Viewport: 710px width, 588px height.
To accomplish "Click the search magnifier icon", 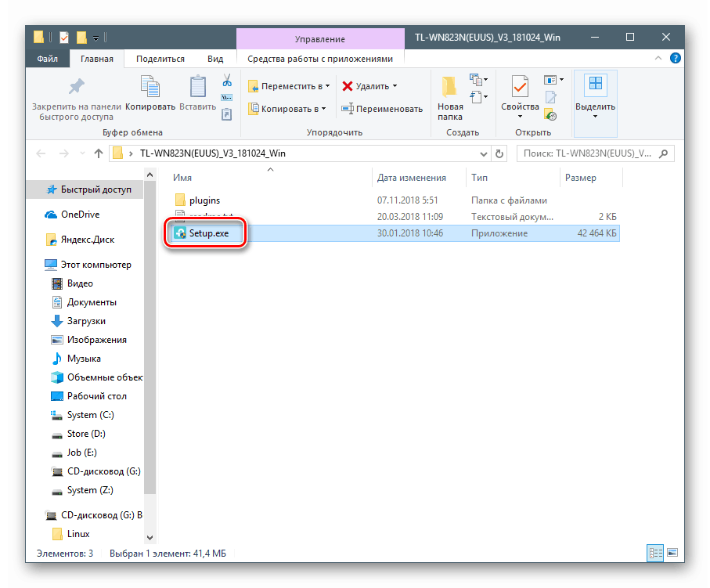I will 663,153.
